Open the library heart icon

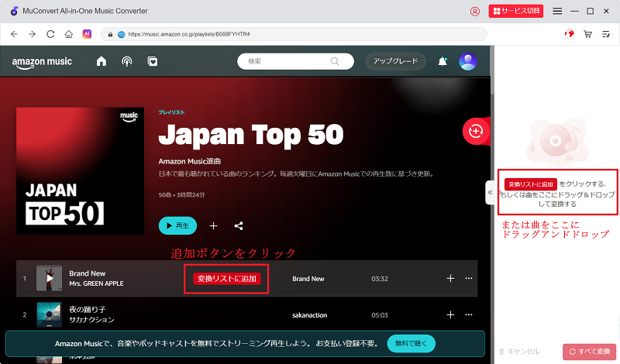tap(153, 61)
